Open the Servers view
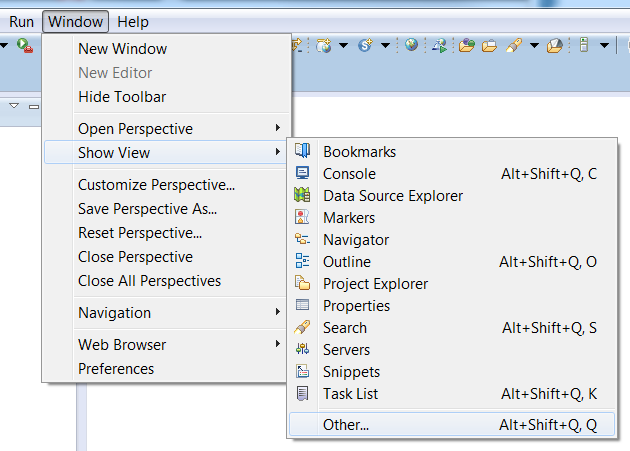 [346, 350]
